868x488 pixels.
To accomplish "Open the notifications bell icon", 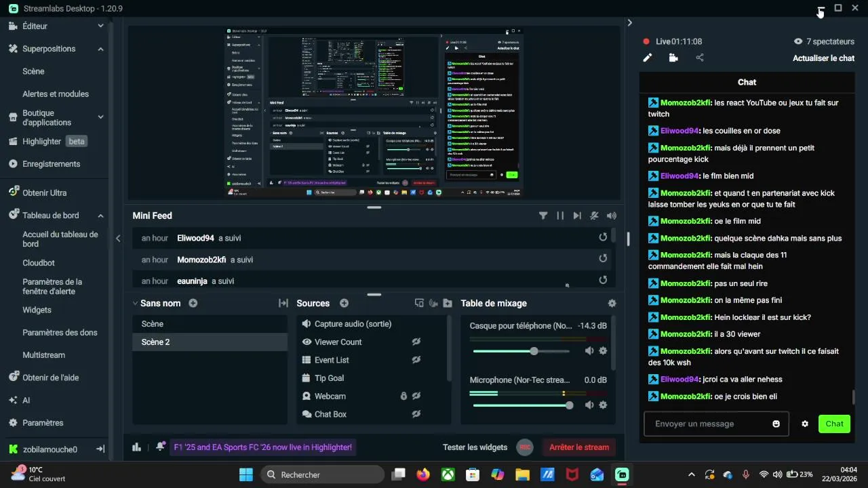I will click(160, 447).
